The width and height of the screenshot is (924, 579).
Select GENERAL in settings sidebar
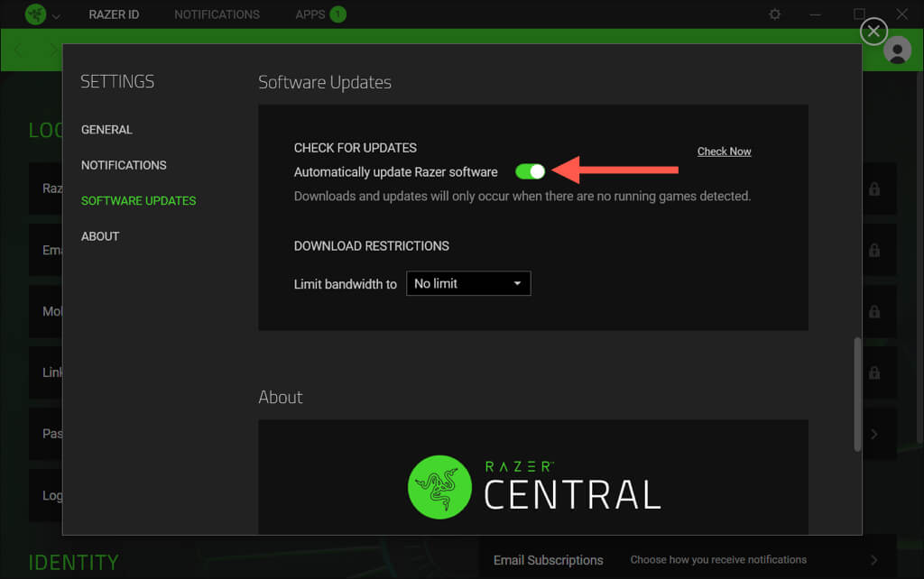pyautogui.click(x=106, y=130)
